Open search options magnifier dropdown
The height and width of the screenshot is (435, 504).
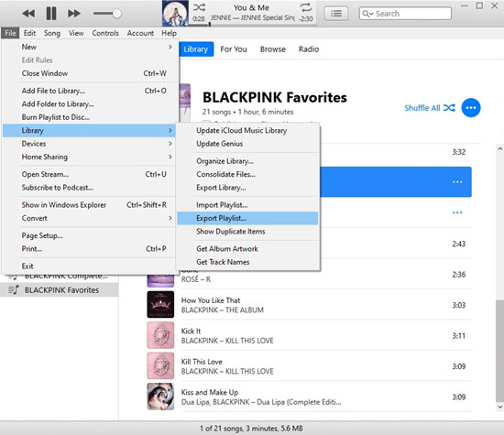[367, 14]
